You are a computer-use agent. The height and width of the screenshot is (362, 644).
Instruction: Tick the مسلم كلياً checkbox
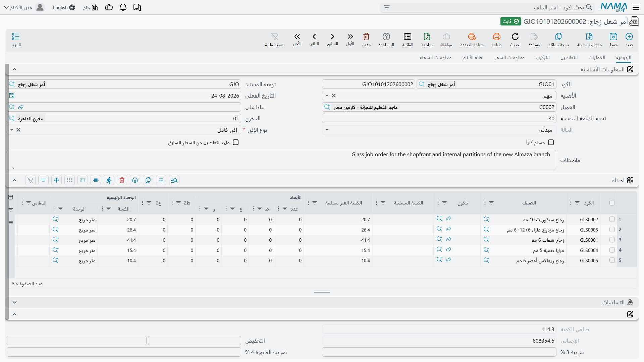[551, 142]
